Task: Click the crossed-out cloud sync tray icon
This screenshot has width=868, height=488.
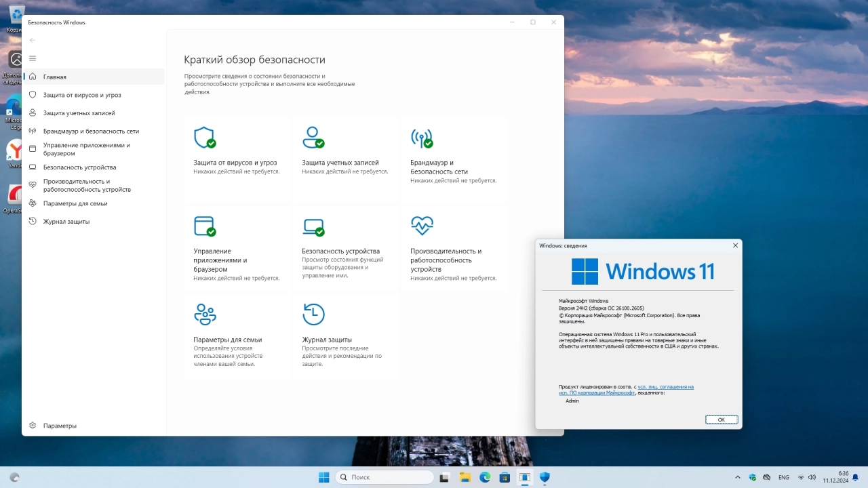Action: tap(767, 477)
